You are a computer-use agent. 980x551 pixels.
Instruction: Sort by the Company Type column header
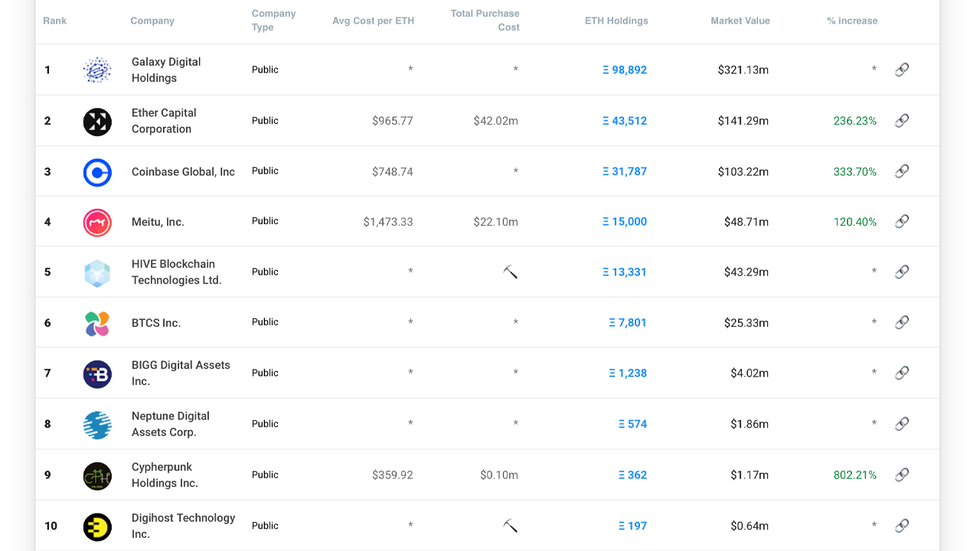[x=273, y=21]
